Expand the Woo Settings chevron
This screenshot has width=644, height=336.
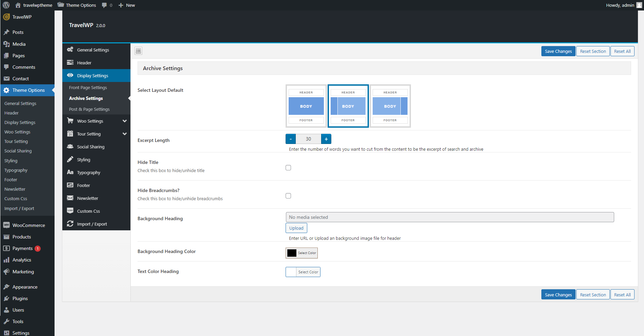[125, 121]
